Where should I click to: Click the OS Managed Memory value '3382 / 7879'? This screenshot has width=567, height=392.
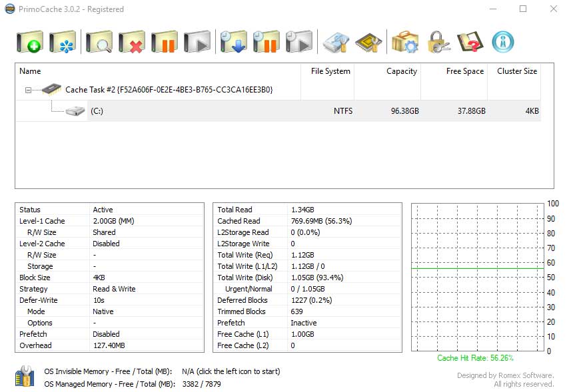pyautogui.click(x=201, y=384)
